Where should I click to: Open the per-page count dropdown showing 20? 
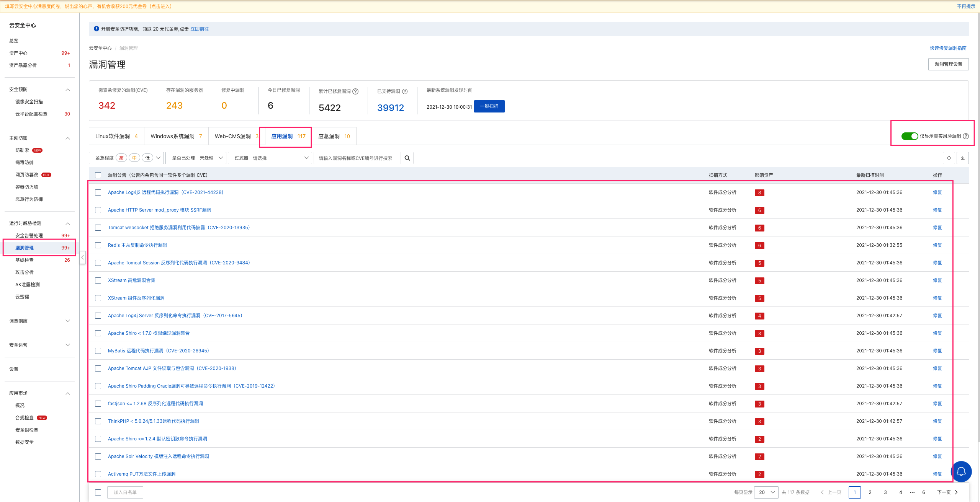[x=766, y=492]
